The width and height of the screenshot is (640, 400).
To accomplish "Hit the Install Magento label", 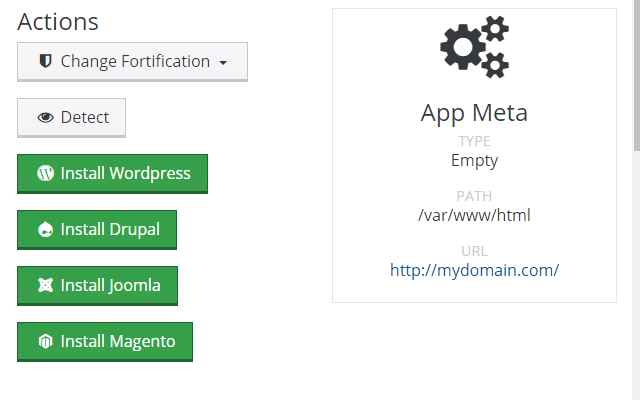I will click(118, 341).
